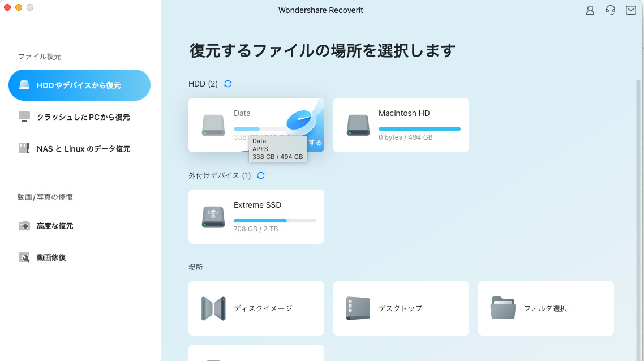Image resolution: width=644 pixels, height=361 pixels.
Task: Click the server icon beside NAS と Linux
Action: pyautogui.click(x=24, y=148)
